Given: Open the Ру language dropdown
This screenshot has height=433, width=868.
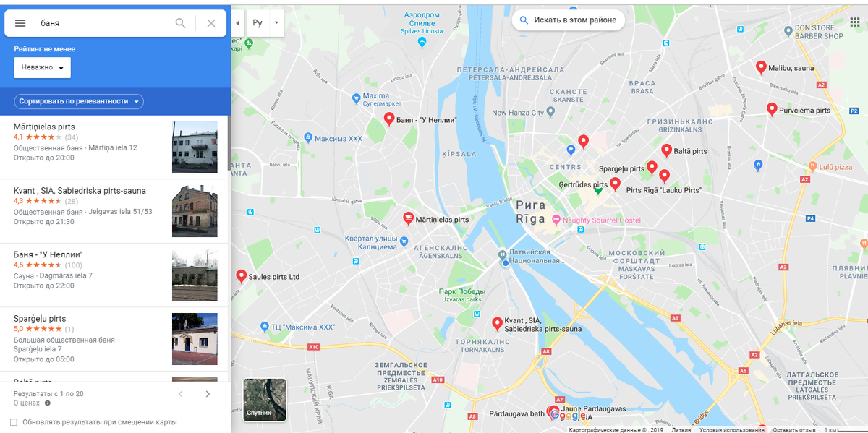Looking at the screenshot, I should (265, 23).
